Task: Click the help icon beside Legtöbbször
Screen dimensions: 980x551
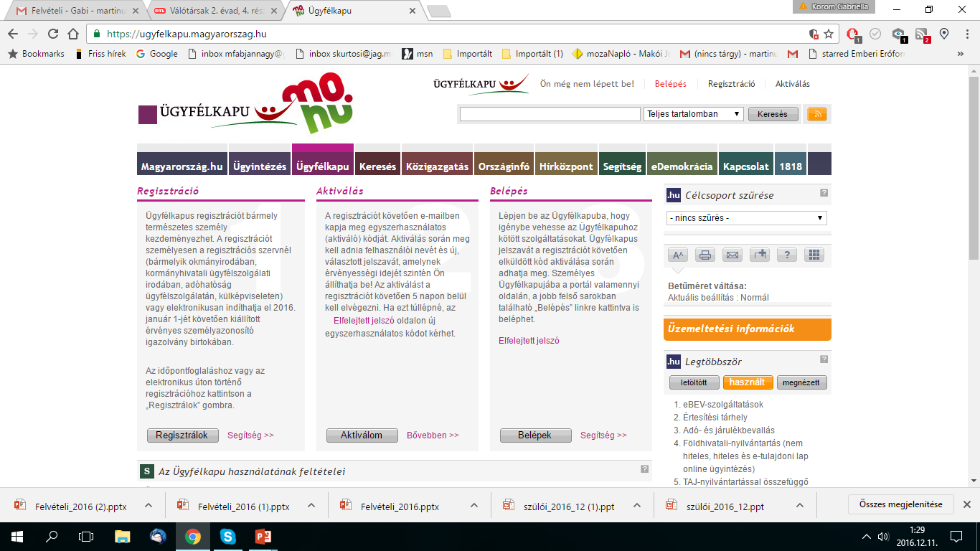Action: [x=824, y=359]
